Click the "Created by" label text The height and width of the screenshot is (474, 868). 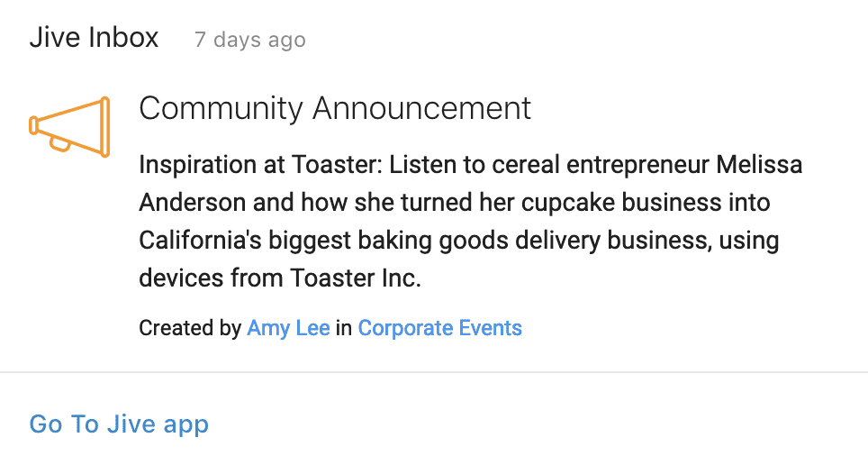click(190, 328)
